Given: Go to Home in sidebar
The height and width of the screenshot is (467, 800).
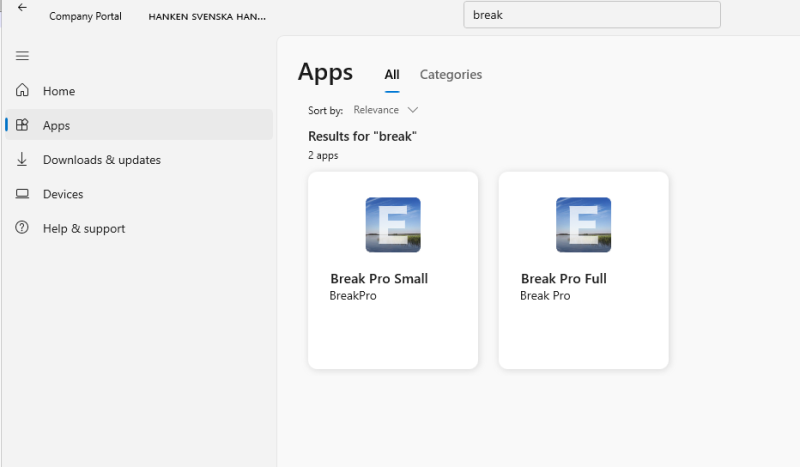Looking at the screenshot, I should click(x=139, y=91).
